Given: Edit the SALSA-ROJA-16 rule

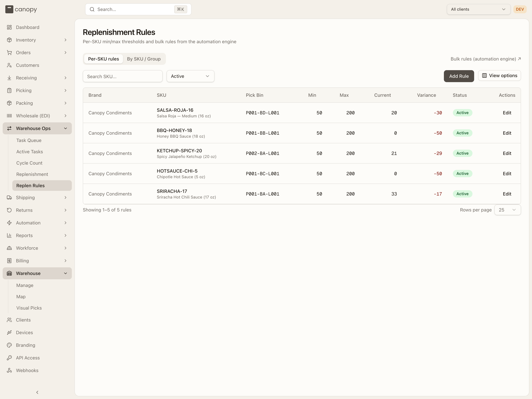Looking at the screenshot, I should tap(507, 113).
